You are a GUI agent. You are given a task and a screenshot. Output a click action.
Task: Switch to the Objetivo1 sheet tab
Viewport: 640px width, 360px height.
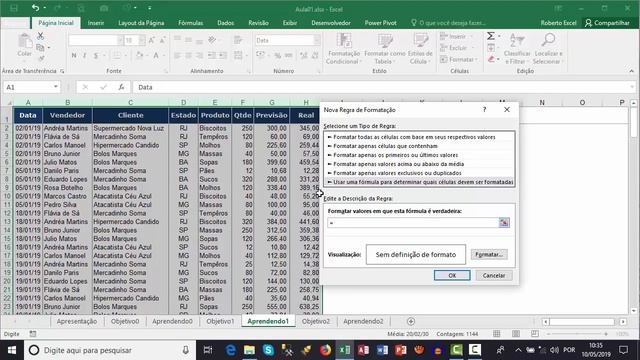(220, 321)
